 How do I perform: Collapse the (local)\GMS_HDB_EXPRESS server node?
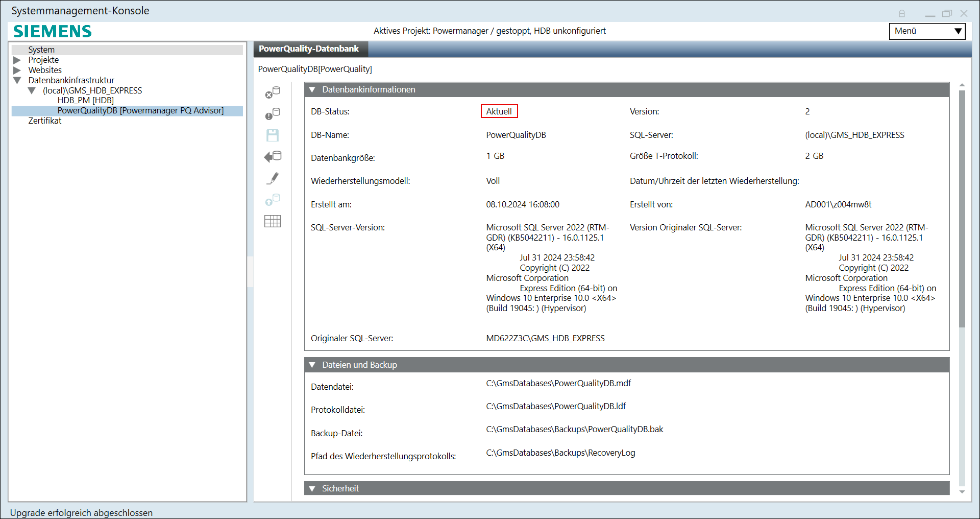coord(32,91)
